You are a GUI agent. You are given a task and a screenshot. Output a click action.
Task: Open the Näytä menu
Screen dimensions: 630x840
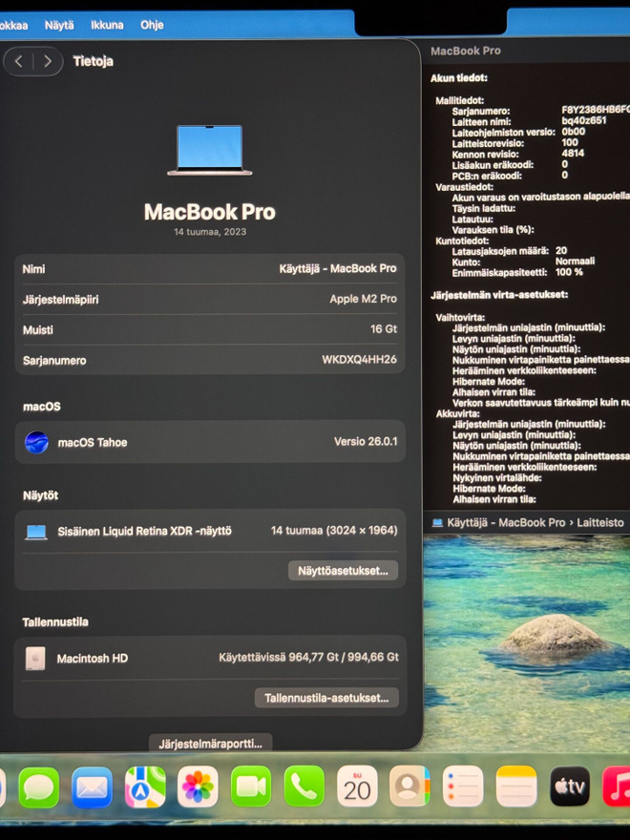(x=59, y=25)
